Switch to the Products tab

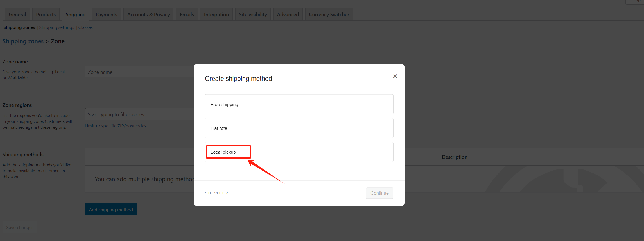click(x=46, y=15)
